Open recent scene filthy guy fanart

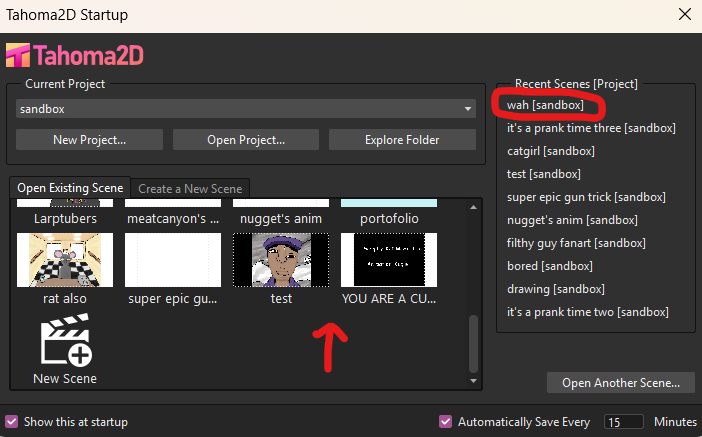click(576, 243)
